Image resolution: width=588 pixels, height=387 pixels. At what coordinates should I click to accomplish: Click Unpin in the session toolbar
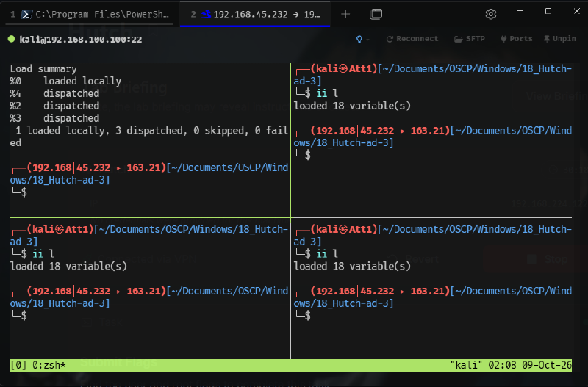point(559,39)
